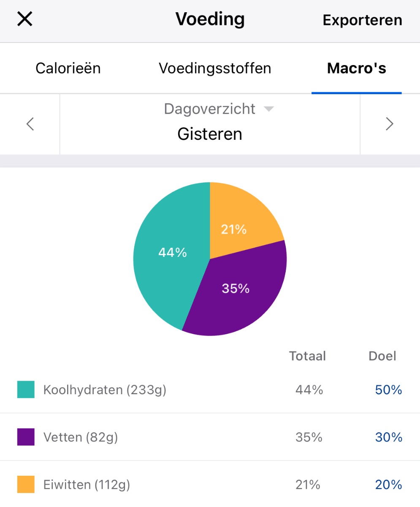Click the Gisteren date label
This screenshot has height=507, width=420.
210,134
